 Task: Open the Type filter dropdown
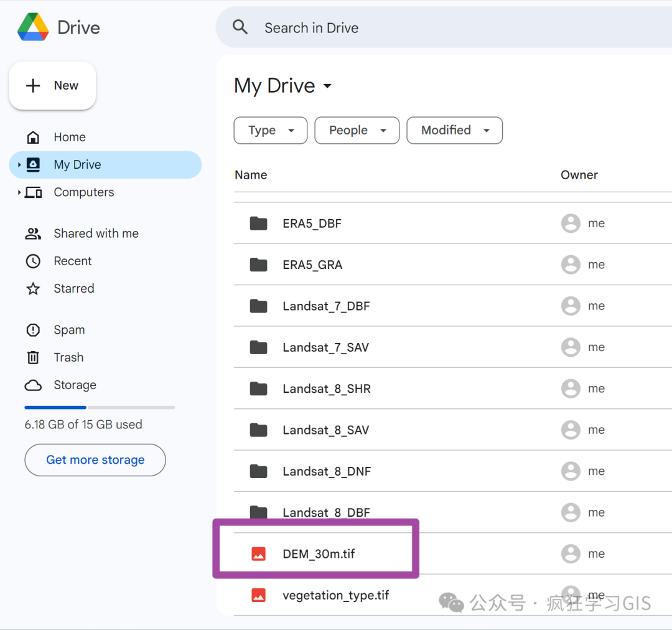271,130
